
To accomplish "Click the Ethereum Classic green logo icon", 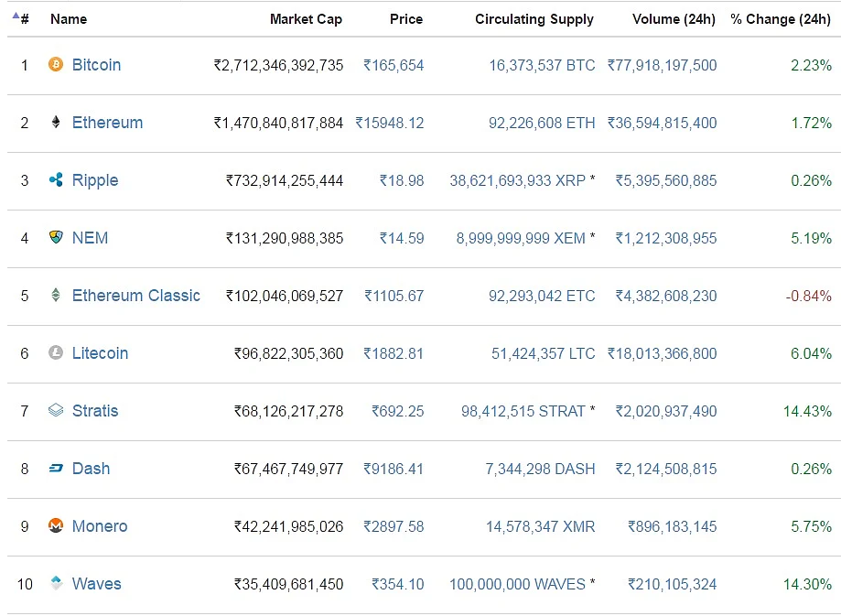I will (x=56, y=295).
